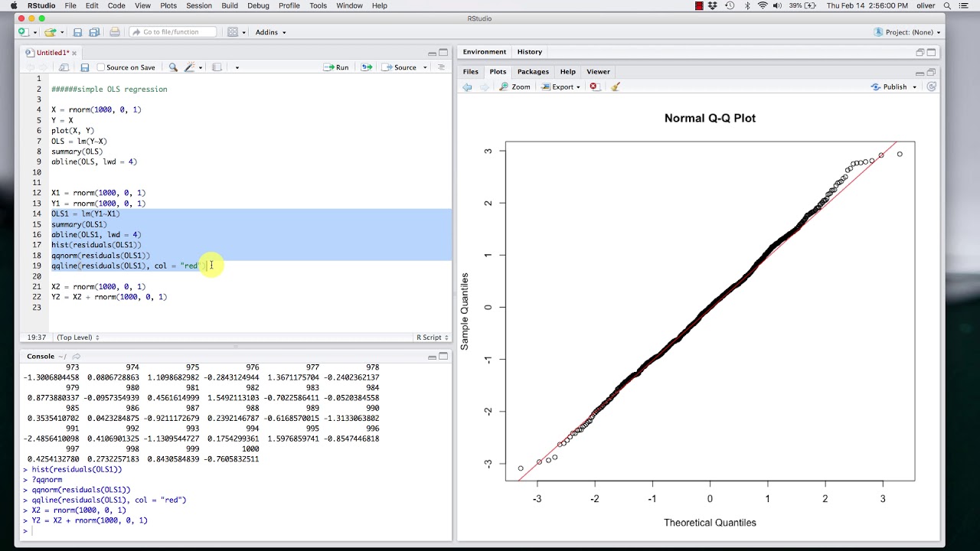Go to the previous plot arrow
The width and height of the screenshot is (980, 551).
click(x=467, y=87)
